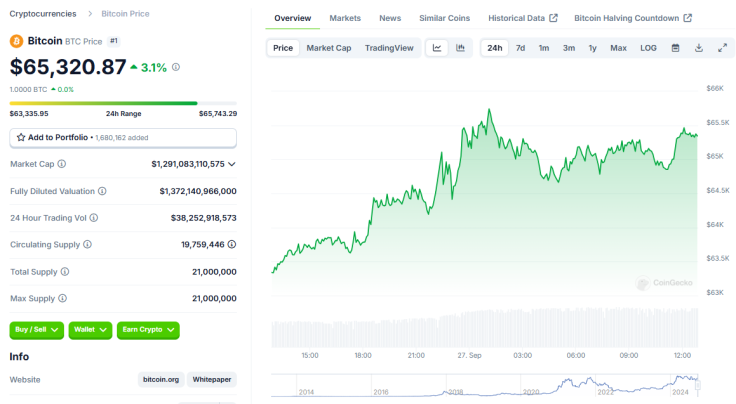Image resolution: width=736 pixels, height=404 pixels.
Task: Open the Wallet dropdown
Action: pyautogui.click(x=90, y=330)
